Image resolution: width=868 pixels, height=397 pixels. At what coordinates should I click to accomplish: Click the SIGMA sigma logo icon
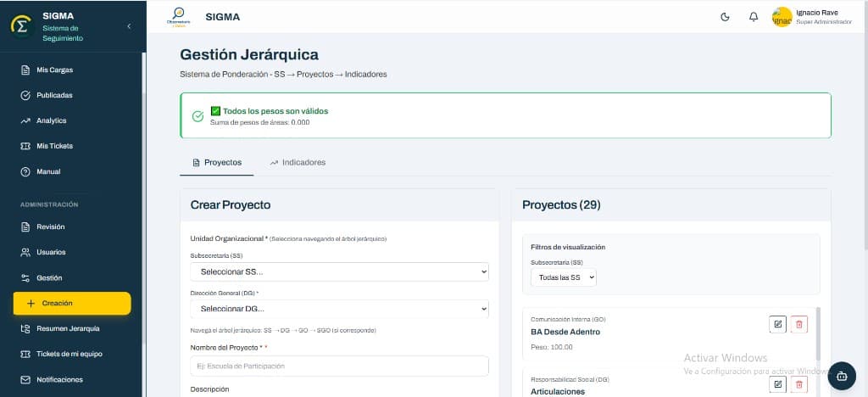coord(21,26)
